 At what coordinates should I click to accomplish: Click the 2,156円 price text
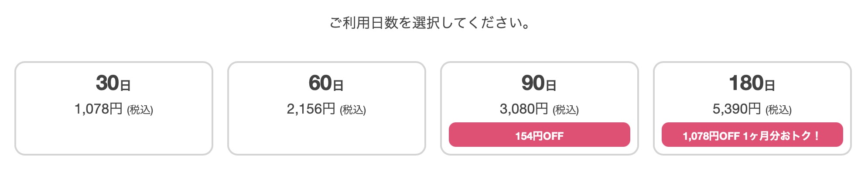311,109
